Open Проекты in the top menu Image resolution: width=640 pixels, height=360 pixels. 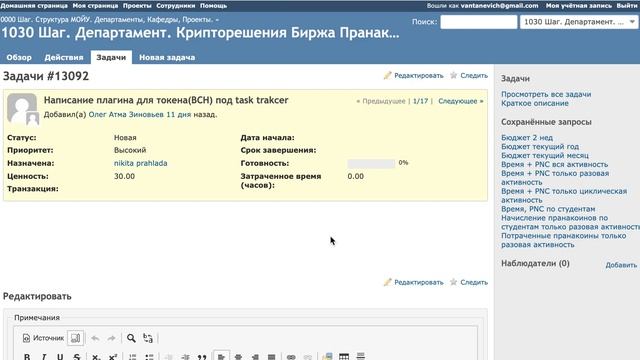point(137,6)
